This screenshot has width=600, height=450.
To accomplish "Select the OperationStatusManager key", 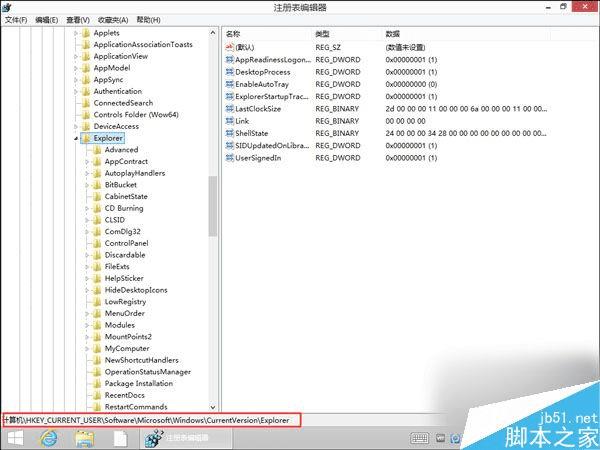I will point(148,372).
